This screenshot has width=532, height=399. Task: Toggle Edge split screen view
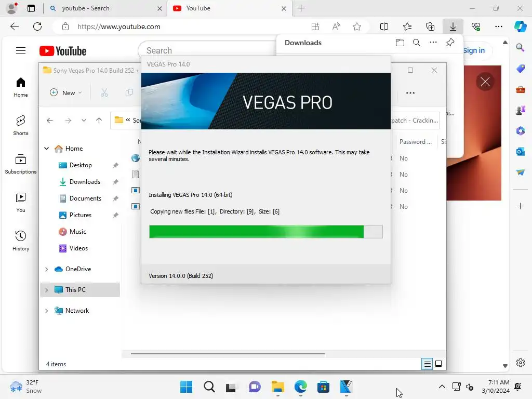(384, 26)
